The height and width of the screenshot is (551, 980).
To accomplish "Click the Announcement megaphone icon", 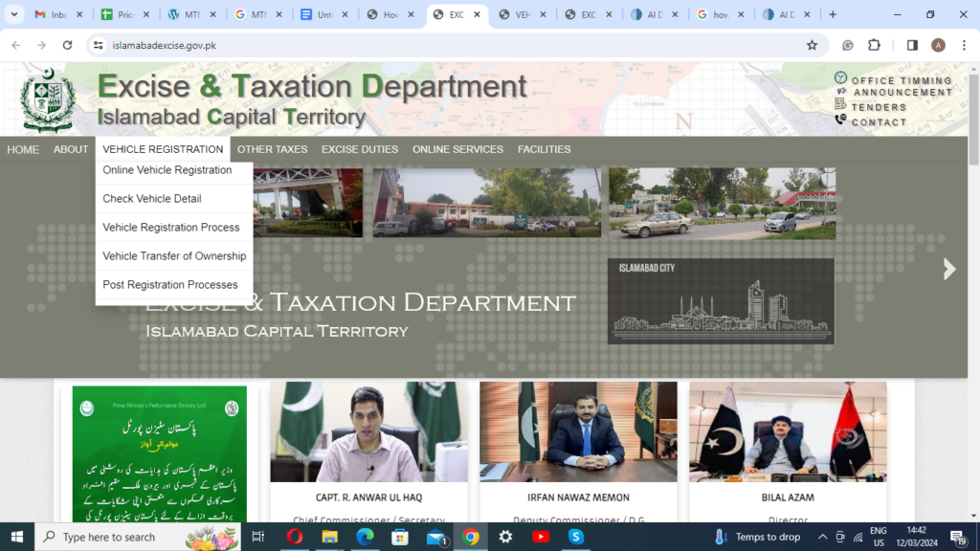I will pos(840,93).
